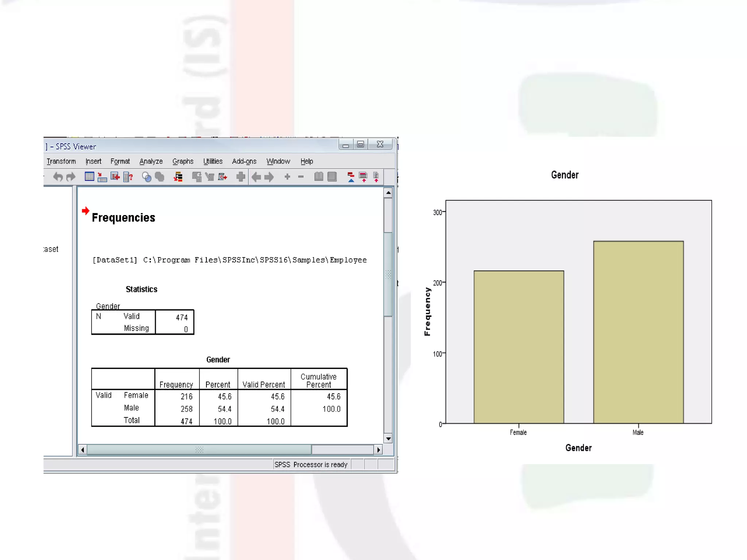The height and width of the screenshot is (560, 747).
Task: Click the Go to Case icon
Action: pyautogui.click(x=102, y=178)
